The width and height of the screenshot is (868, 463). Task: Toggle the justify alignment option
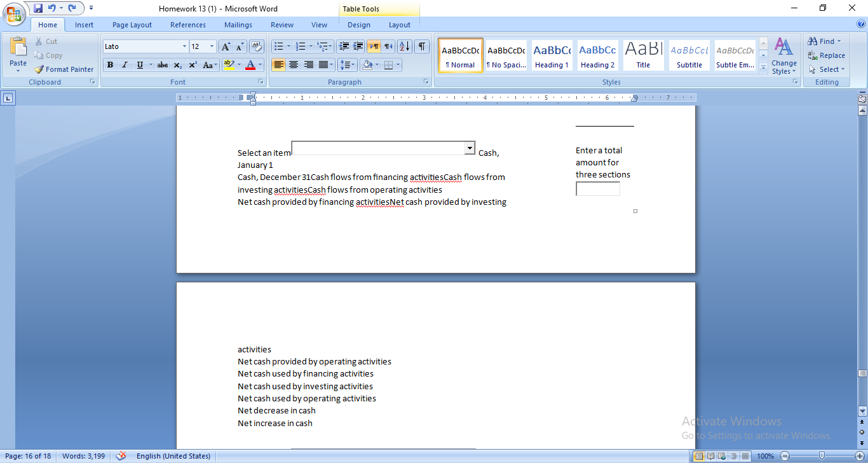[324, 64]
